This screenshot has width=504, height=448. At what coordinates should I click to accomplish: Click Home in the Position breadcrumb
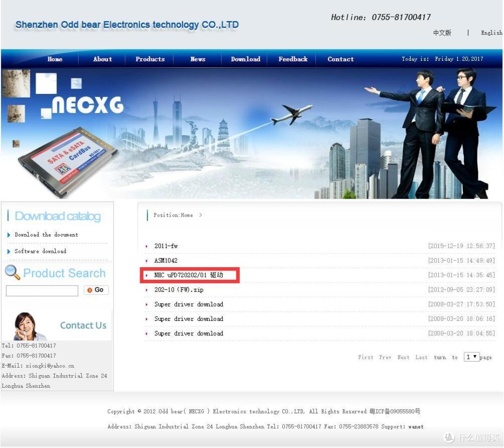pos(187,215)
